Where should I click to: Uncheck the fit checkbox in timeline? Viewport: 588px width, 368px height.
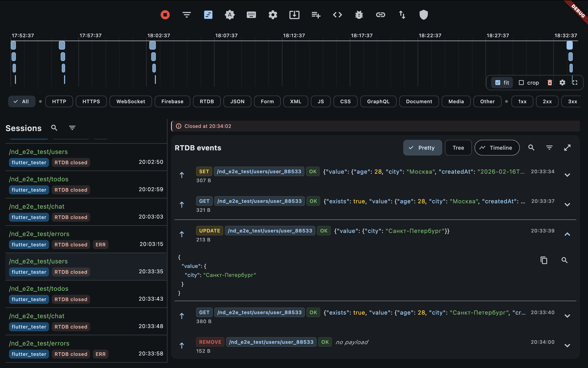(x=498, y=83)
